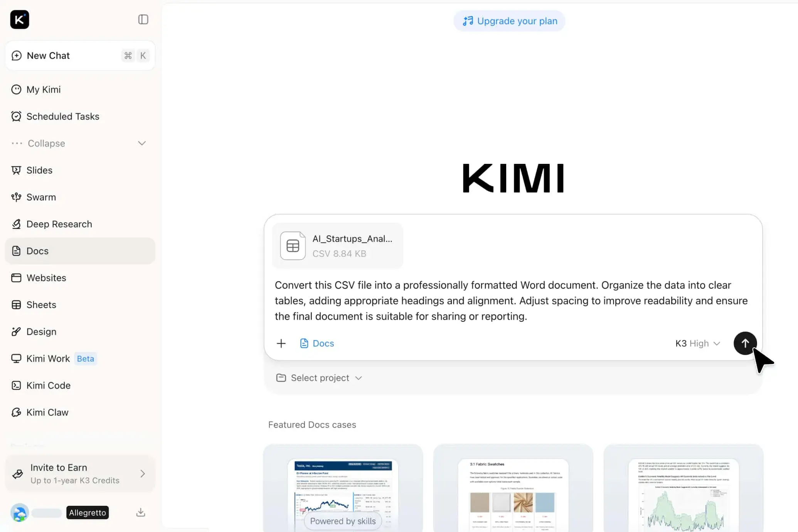Click into the prompt text field

[x=511, y=301]
